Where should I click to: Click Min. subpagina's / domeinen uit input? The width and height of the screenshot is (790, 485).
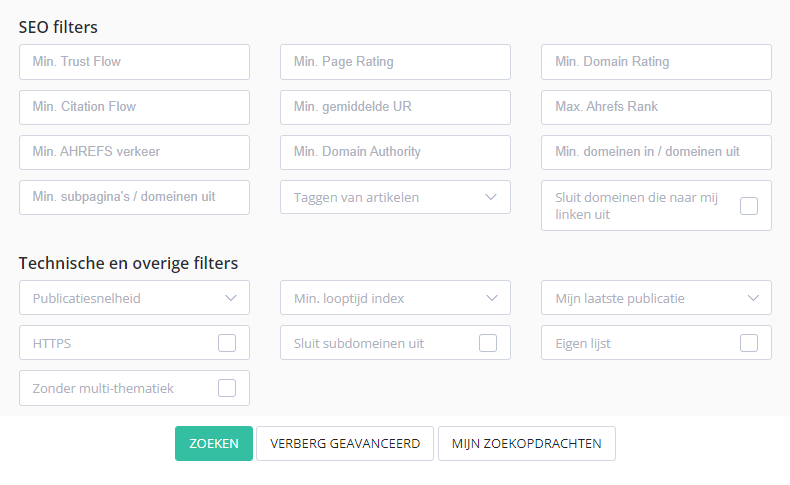click(135, 197)
